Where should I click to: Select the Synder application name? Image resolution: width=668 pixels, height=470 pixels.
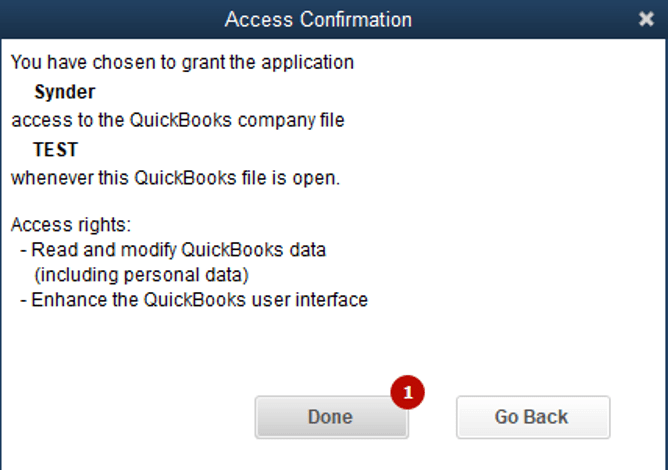click(x=65, y=92)
